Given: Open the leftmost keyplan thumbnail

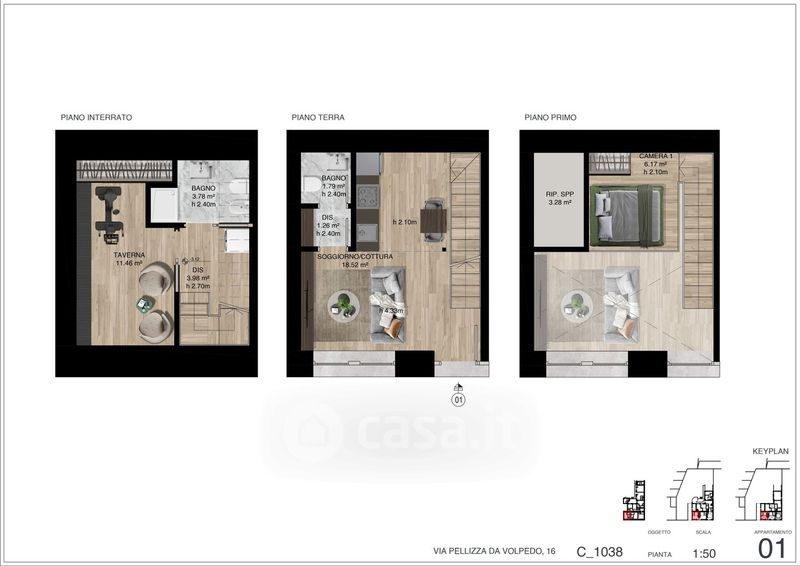Looking at the screenshot, I should pos(634,500).
